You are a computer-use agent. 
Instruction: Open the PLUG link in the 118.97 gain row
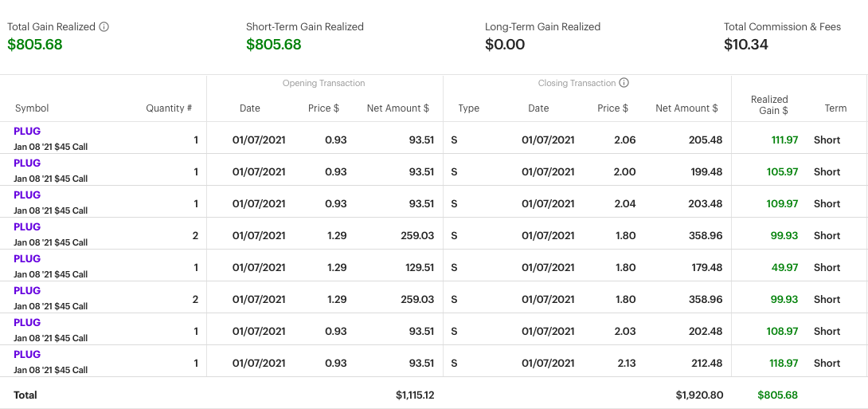pos(27,355)
